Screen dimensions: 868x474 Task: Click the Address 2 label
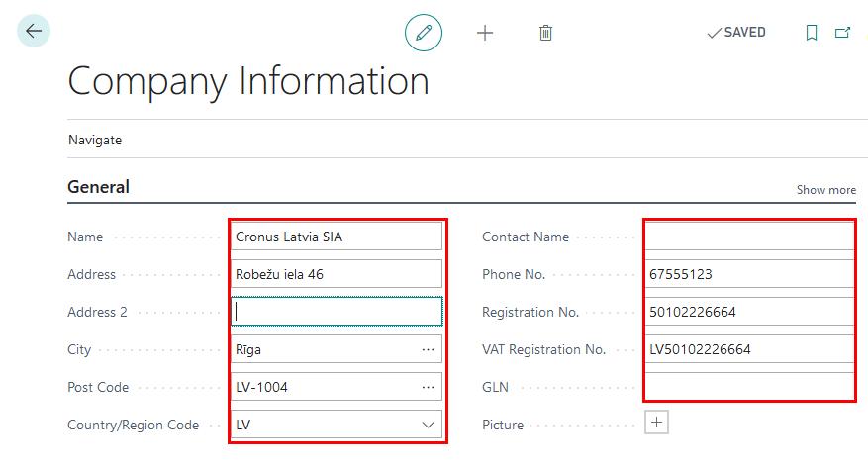97,312
